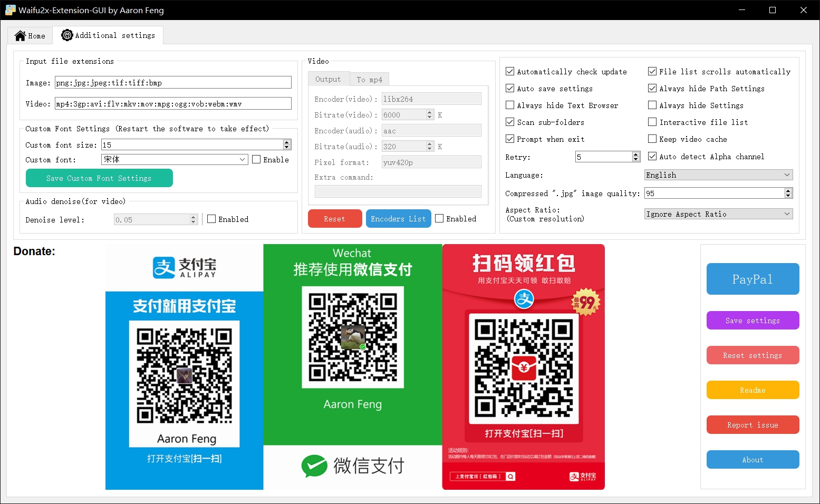The height and width of the screenshot is (504, 820).
Task: Click the Alipay search icon on red card
Action: click(x=510, y=477)
